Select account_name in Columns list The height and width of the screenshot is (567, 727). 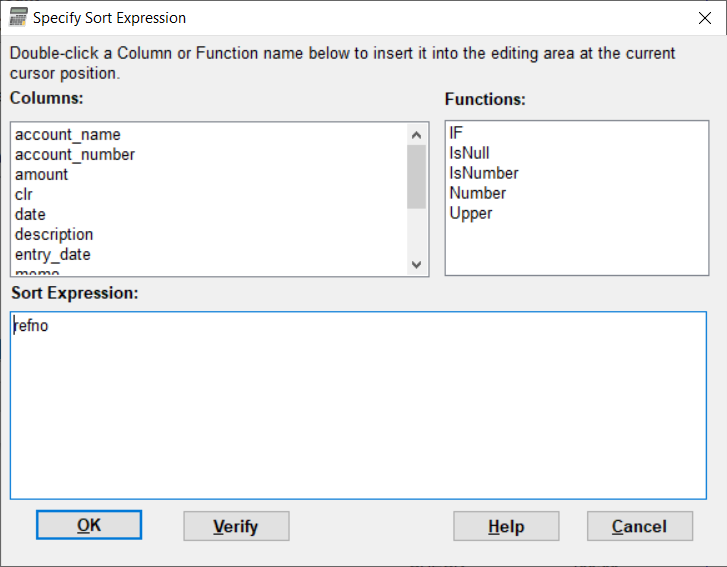click(x=68, y=134)
